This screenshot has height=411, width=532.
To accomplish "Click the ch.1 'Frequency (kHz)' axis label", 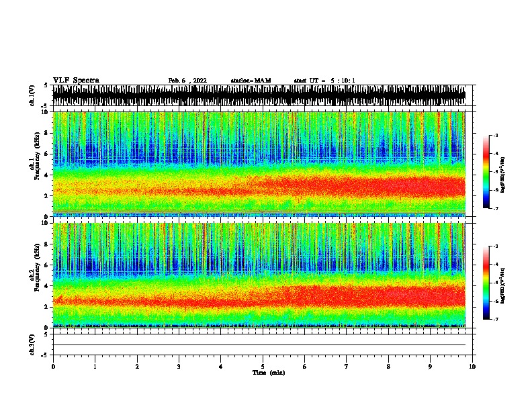I will [37, 156].
